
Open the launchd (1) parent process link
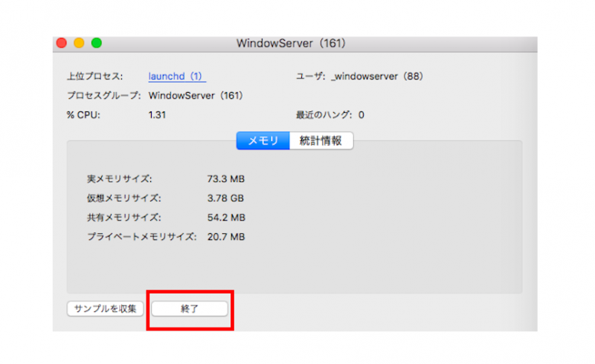(x=176, y=77)
